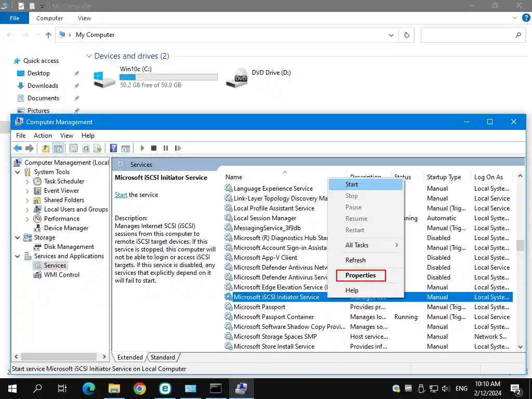Expand the Shared Folders node
Image resolution: width=532 pixels, height=399 pixels.
pyautogui.click(x=28, y=200)
